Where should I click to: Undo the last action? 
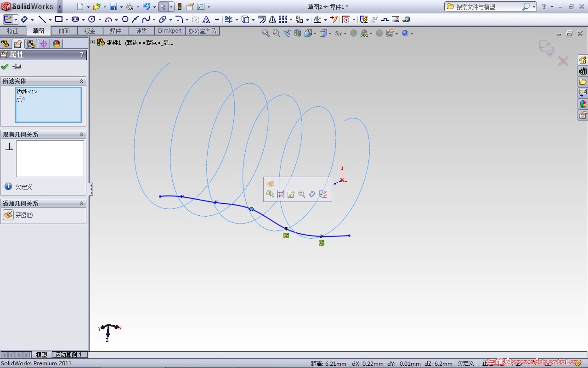(x=146, y=6)
